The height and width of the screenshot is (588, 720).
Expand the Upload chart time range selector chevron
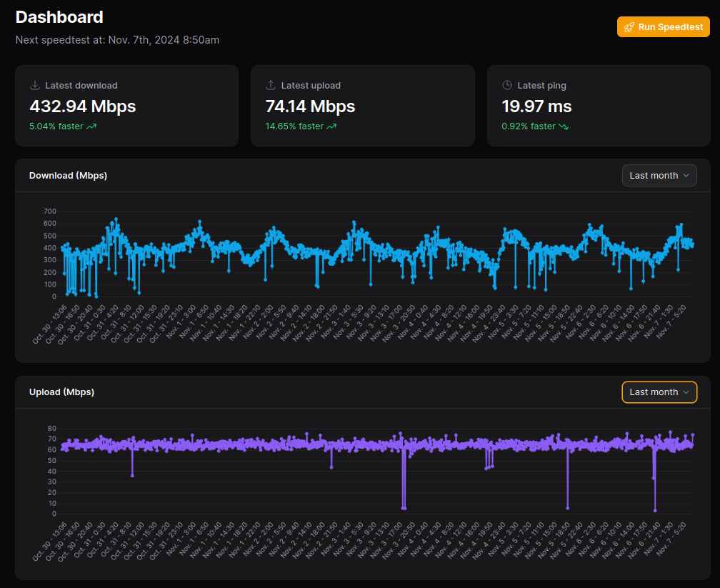coord(686,392)
